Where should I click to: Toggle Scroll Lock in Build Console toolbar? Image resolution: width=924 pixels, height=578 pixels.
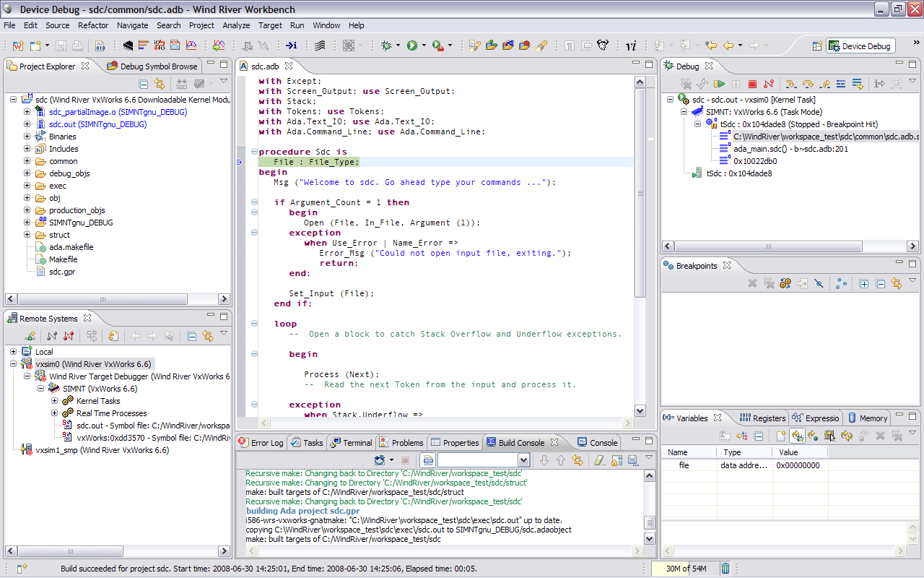tap(616, 460)
